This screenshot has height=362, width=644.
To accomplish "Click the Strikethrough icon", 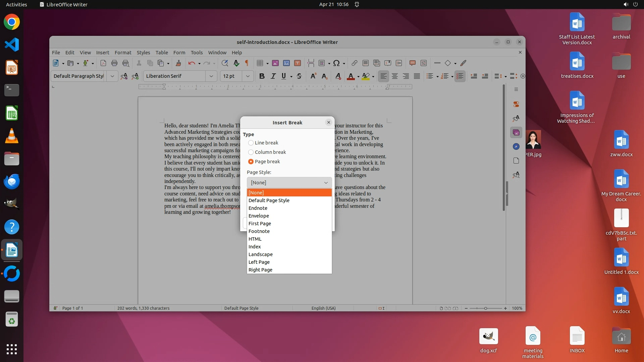I will pos(299,76).
